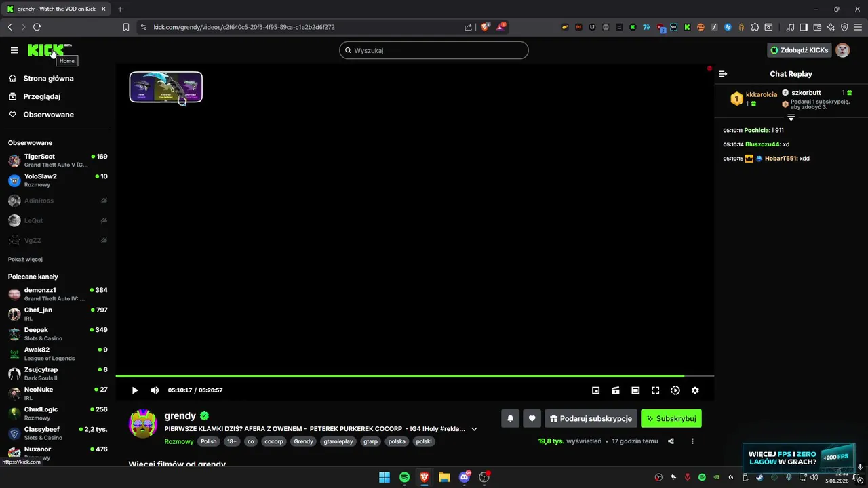The height and width of the screenshot is (488, 868).
Task: Seek on the green video progress bar
Action: pyautogui.click(x=414, y=375)
